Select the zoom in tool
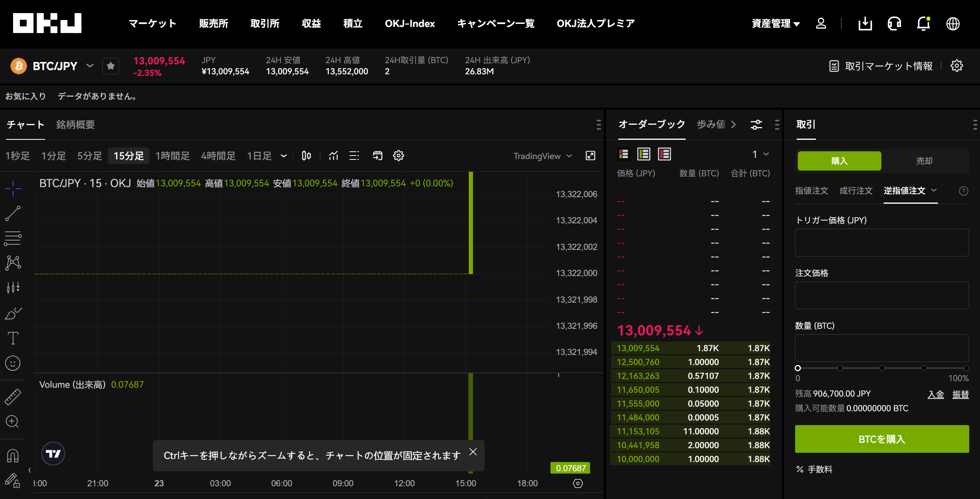980x499 pixels. (12, 422)
